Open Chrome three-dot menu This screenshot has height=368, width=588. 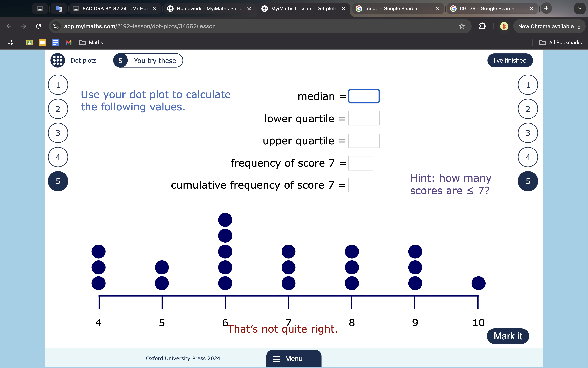pyautogui.click(x=579, y=26)
